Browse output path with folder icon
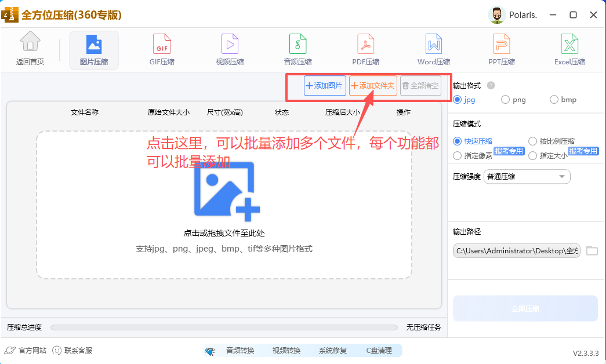The image size is (606, 364). (x=592, y=251)
